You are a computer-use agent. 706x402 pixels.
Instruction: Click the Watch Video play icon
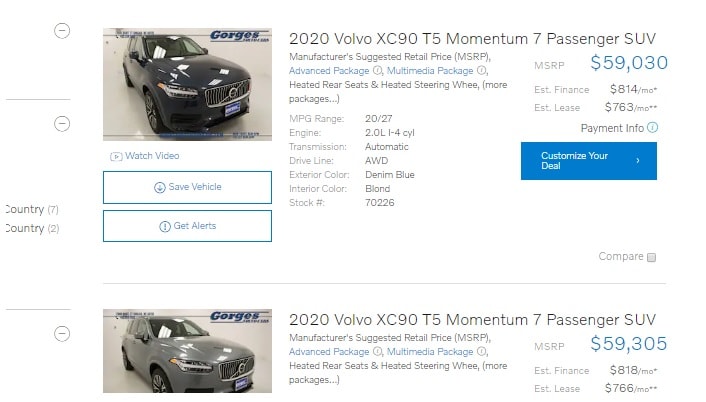(x=116, y=156)
